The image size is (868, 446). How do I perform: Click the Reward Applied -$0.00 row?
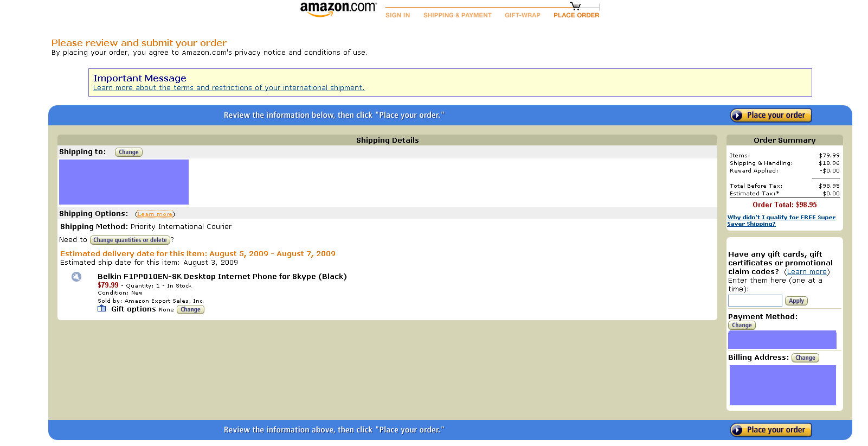click(785, 170)
